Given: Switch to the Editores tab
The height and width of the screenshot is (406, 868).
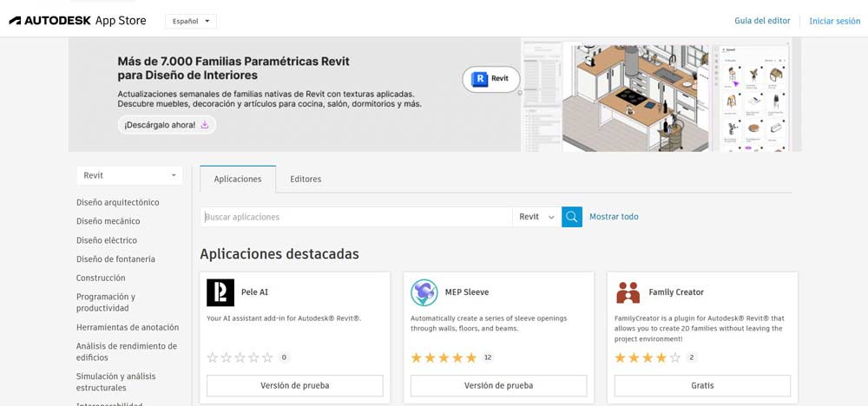Looking at the screenshot, I should pyautogui.click(x=306, y=179).
